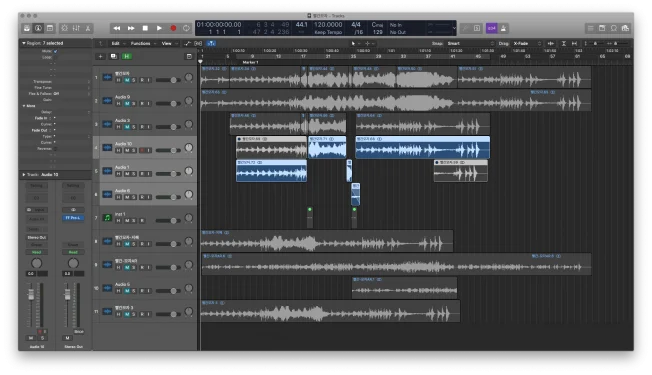
Task: Expand the Track: Audio 10 inspector section
Action: [x=23, y=175]
